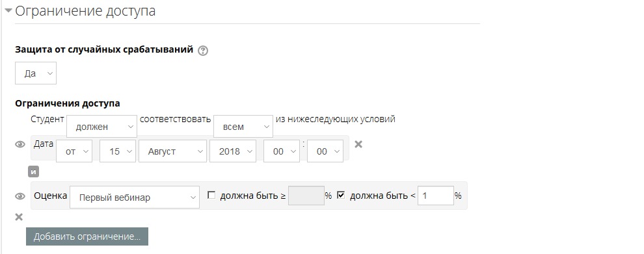Open the 'должен' dropdown
This screenshot has width=644, height=254.
pyautogui.click(x=101, y=127)
